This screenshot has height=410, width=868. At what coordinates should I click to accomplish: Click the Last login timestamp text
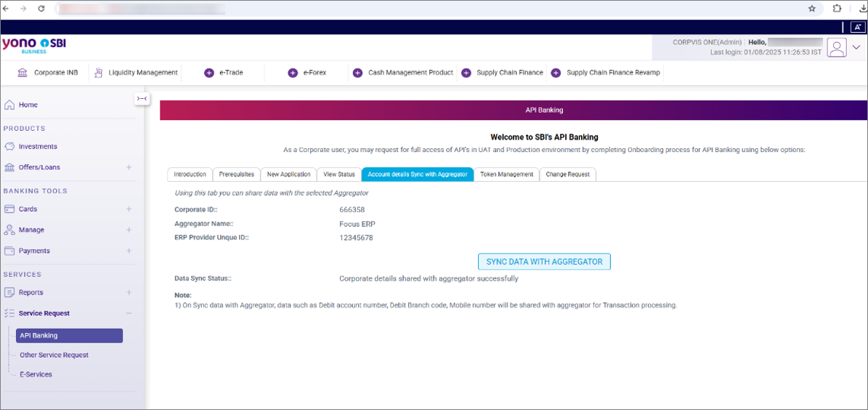tap(766, 52)
